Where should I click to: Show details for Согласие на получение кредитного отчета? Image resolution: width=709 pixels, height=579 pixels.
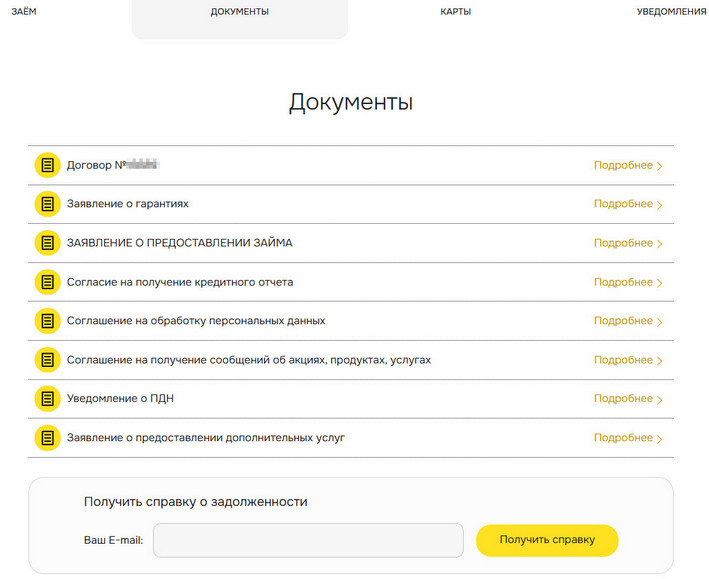[x=628, y=282]
